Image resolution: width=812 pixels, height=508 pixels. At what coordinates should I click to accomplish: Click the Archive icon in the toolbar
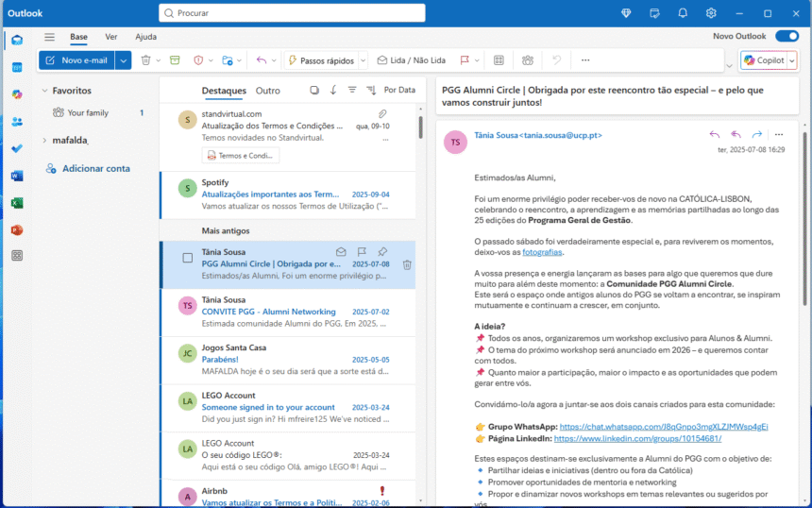[x=174, y=60]
